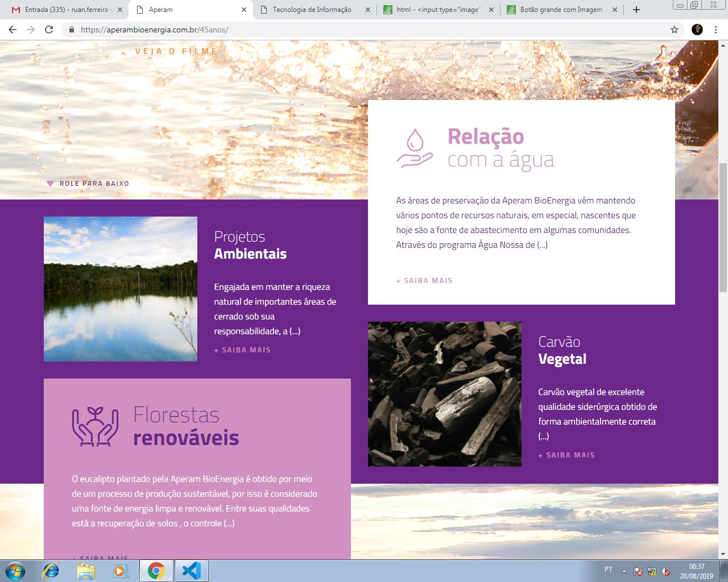Switch to Visual Studio Code in taskbar
Image resolution: width=728 pixels, height=582 pixels.
pyautogui.click(x=191, y=571)
